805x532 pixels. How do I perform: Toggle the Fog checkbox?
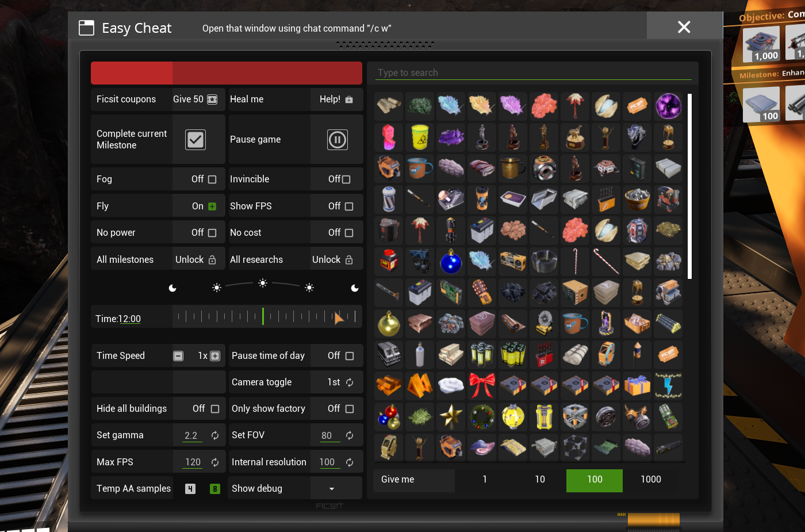[212, 179]
